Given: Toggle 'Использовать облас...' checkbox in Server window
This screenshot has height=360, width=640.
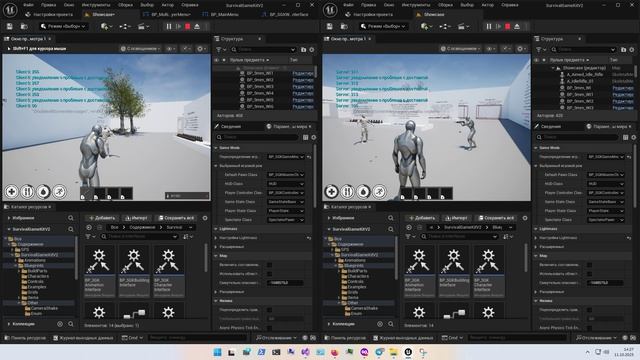Looking at the screenshot, I should coord(589,273).
